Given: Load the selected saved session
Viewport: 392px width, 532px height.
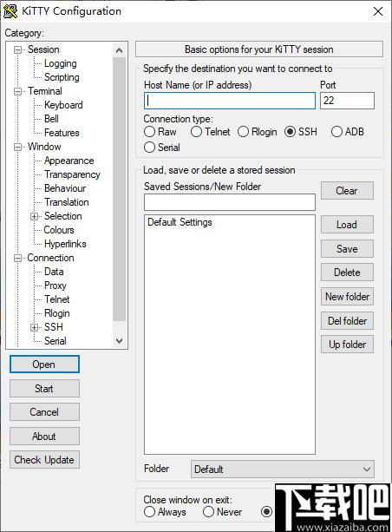Looking at the screenshot, I should [x=347, y=225].
